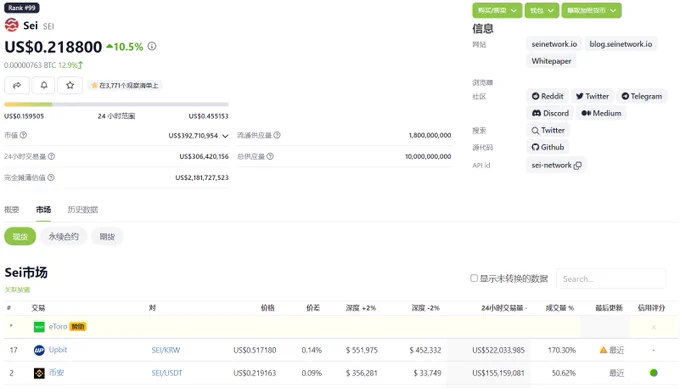This screenshot has height=388, width=680.
Task: Add Sei to favorites with star button
Action: [70, 85]
